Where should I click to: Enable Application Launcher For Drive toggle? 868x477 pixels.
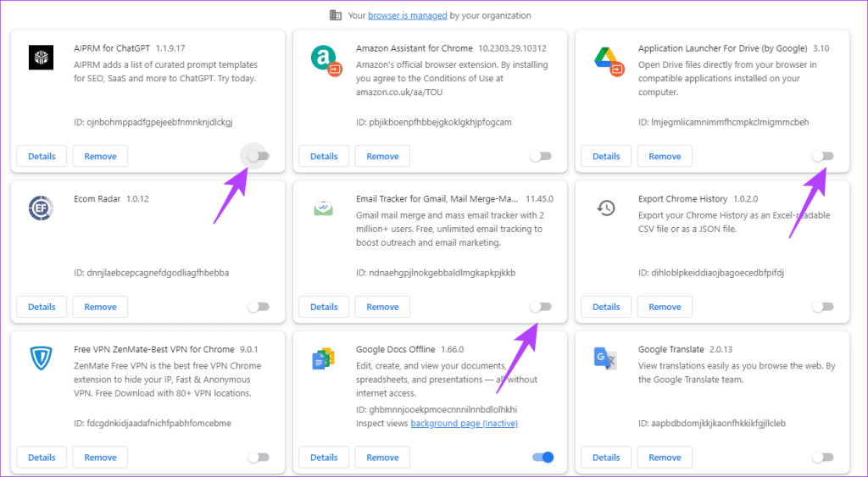822,156
